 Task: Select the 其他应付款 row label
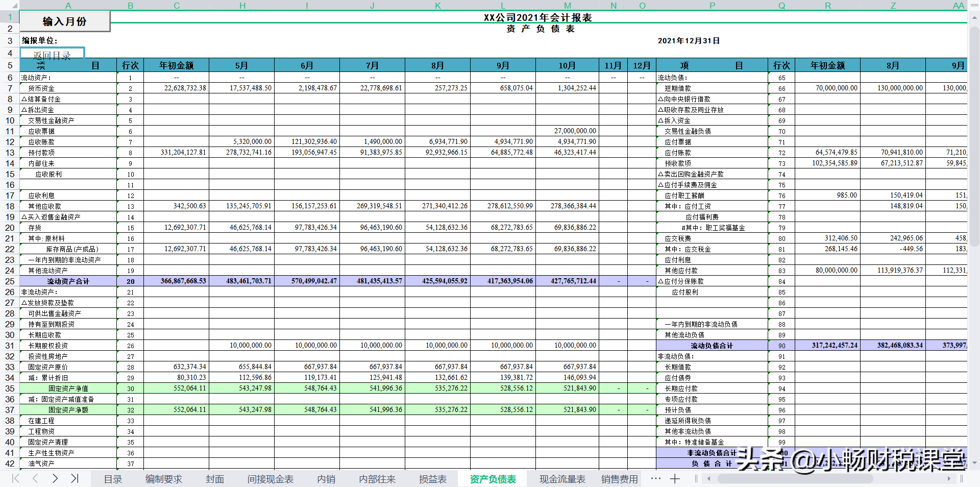coord(681,271)
